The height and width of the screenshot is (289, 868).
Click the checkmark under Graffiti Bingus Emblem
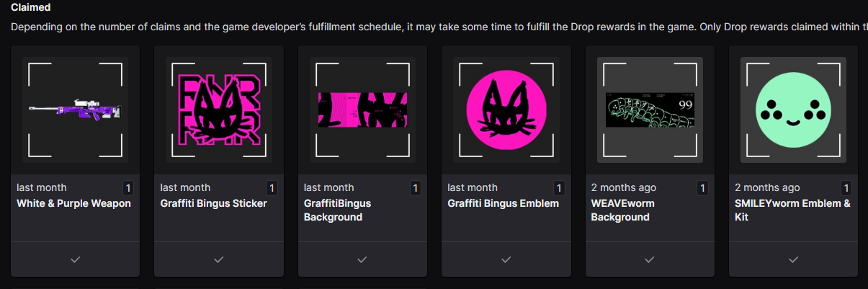pyautogui.click(x=506, y=259)
